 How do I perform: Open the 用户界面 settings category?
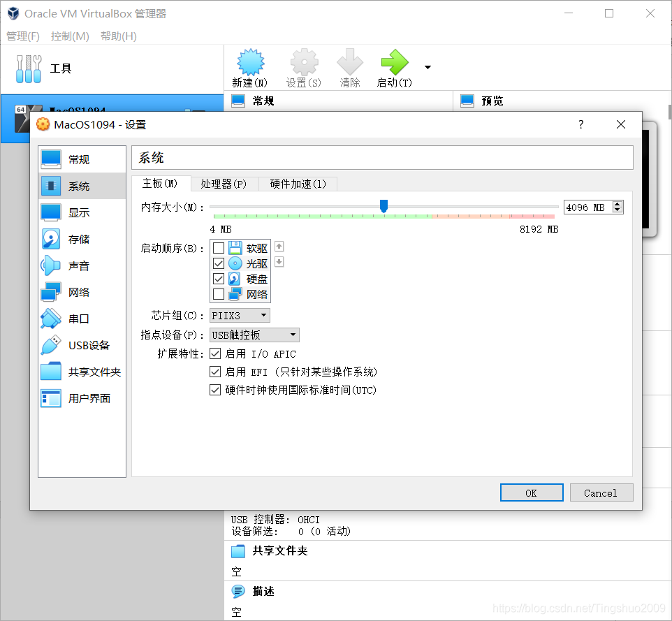pos(82,399)
